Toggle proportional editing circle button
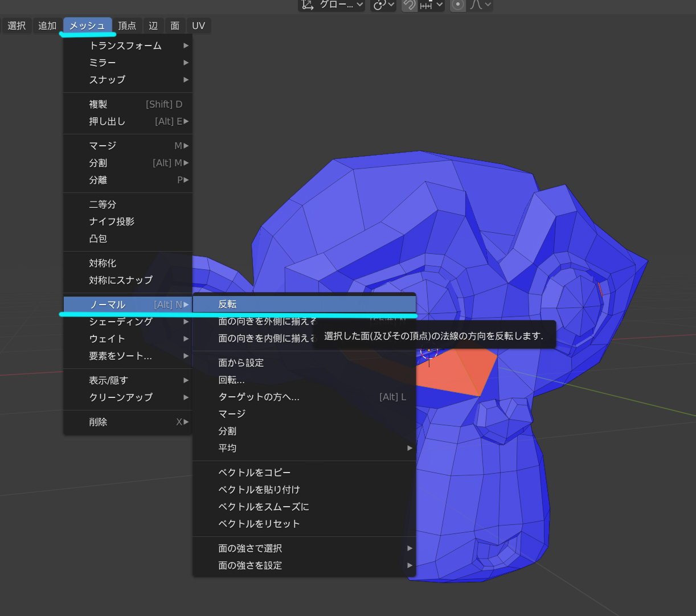The width and height of the screenshot is (696, 616). [457, 5]
